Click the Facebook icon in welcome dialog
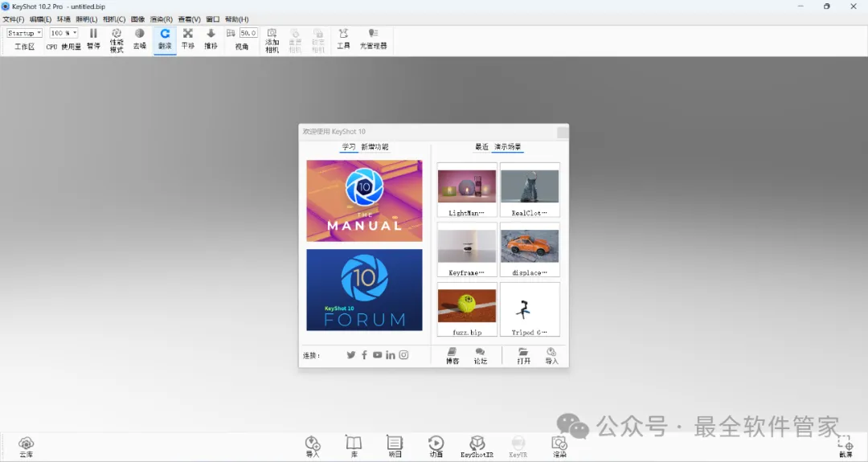This screenshot has width=868, height=462. (364, 355)
